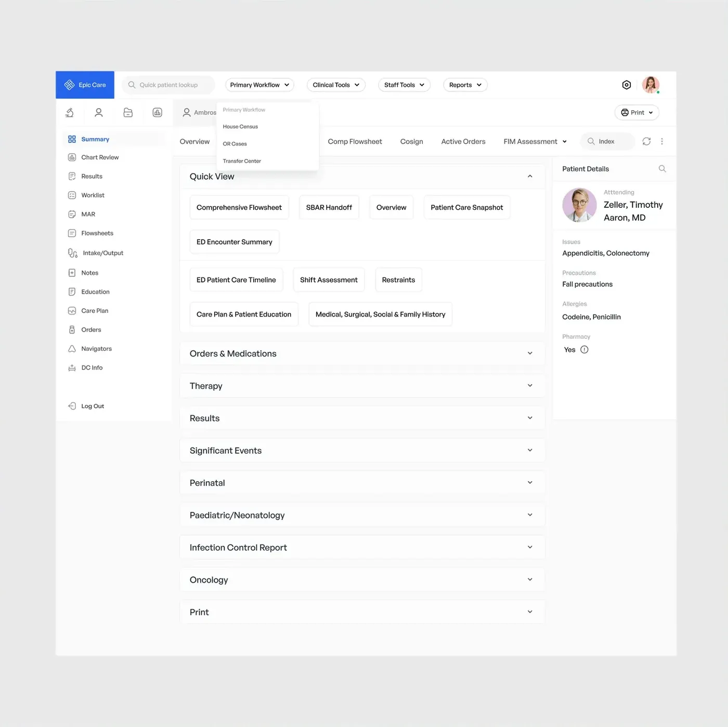Click the Comprehensive Flowsheet button
Image resolution: width=728 pixels, height=727 pixels.
[239, 207]
